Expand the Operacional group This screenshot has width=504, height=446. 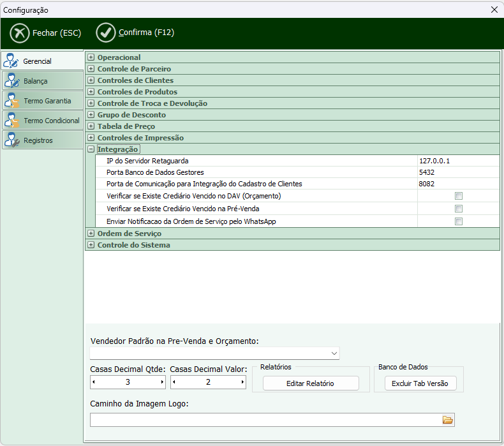tap(91, 57)
